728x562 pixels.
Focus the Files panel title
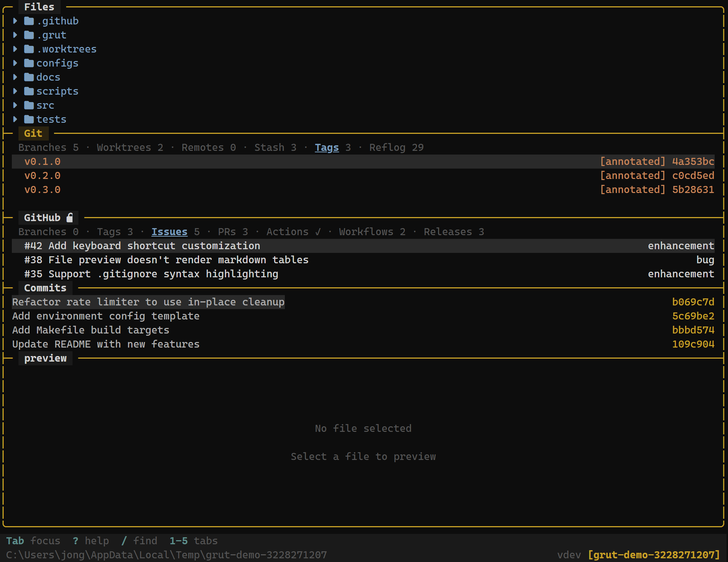coord(39,7)
